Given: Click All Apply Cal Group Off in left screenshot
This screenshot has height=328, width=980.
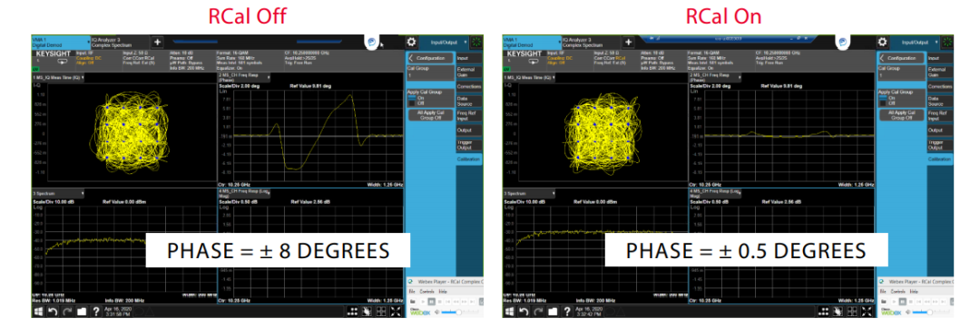Looking at the screenshot, I should 431,115.
